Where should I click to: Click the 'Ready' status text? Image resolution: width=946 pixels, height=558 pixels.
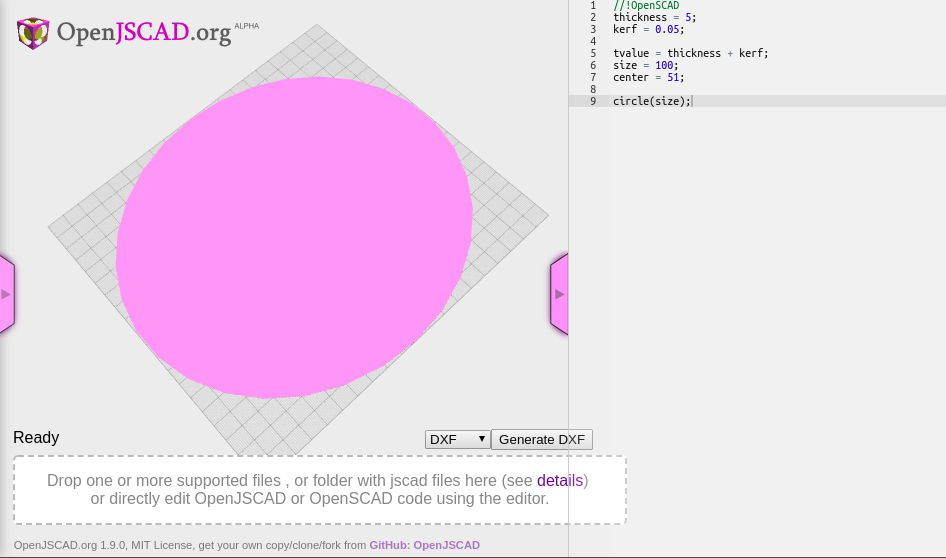pyautogui.click(x=36, y=437)
